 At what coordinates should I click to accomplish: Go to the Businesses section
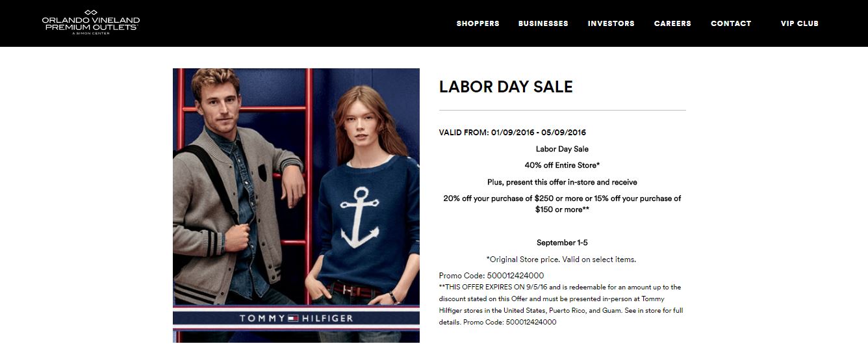(543, 23)
